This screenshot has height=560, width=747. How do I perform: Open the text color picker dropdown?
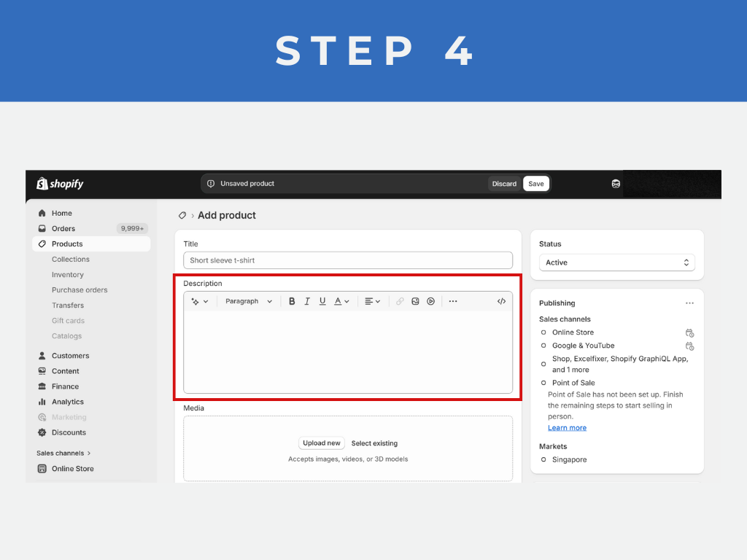pyautogui.click(x=341, y=301)
